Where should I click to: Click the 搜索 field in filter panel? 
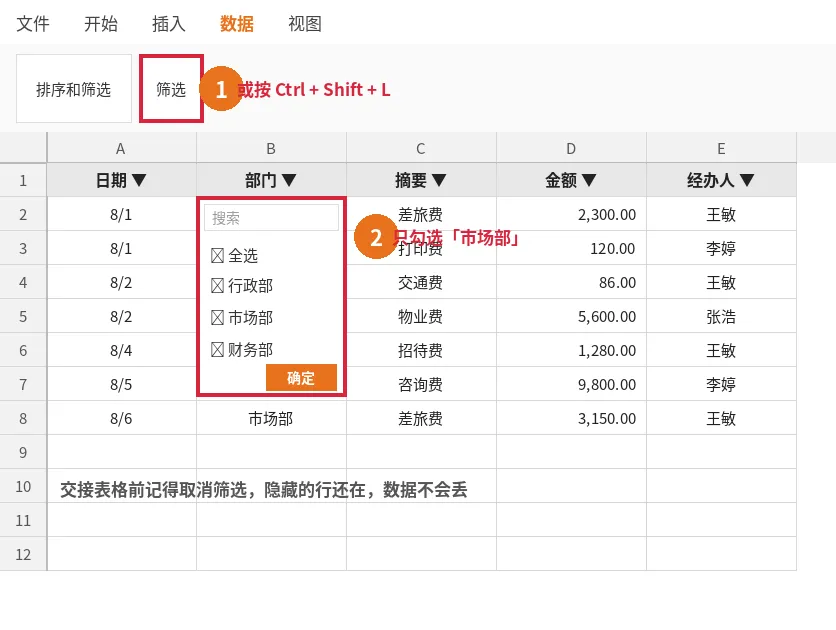(271, 217)
